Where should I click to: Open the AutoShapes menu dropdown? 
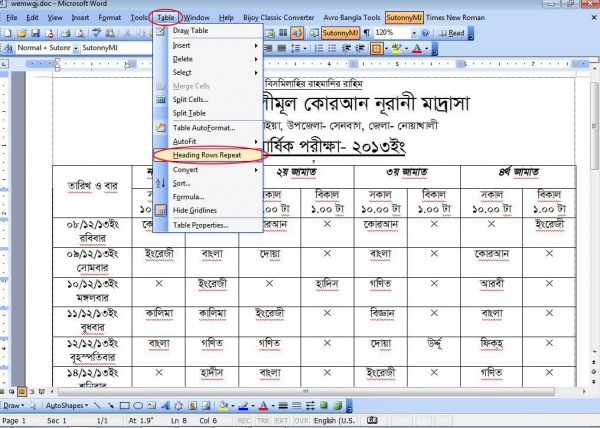click(67, 405)
